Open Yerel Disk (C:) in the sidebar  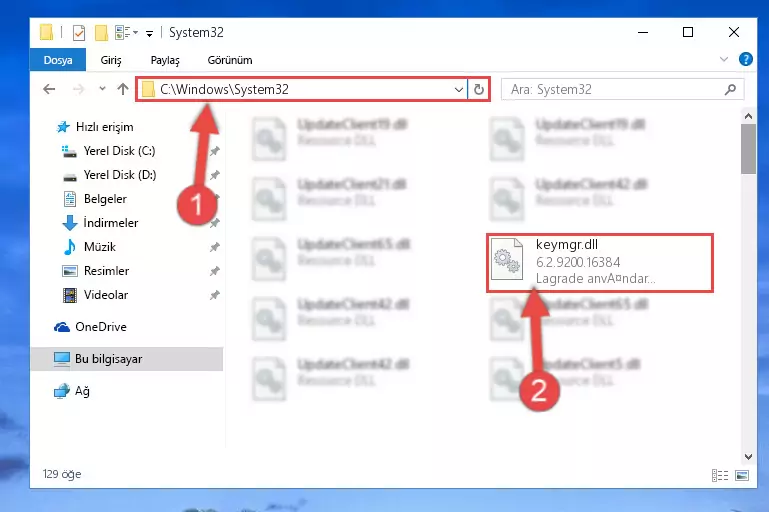coord(119,151)
